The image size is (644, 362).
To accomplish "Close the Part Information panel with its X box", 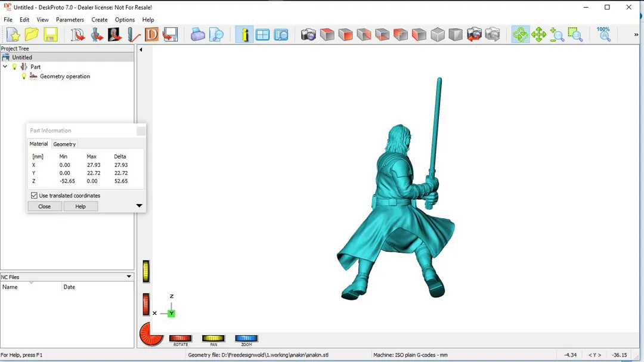I will [141, 131].
